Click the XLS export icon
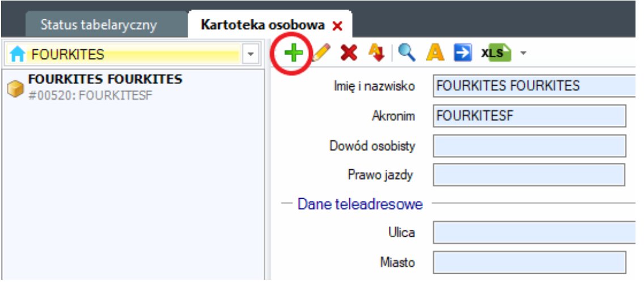The image size is (644, 285). pyautogui.click(x=496, y=53)
